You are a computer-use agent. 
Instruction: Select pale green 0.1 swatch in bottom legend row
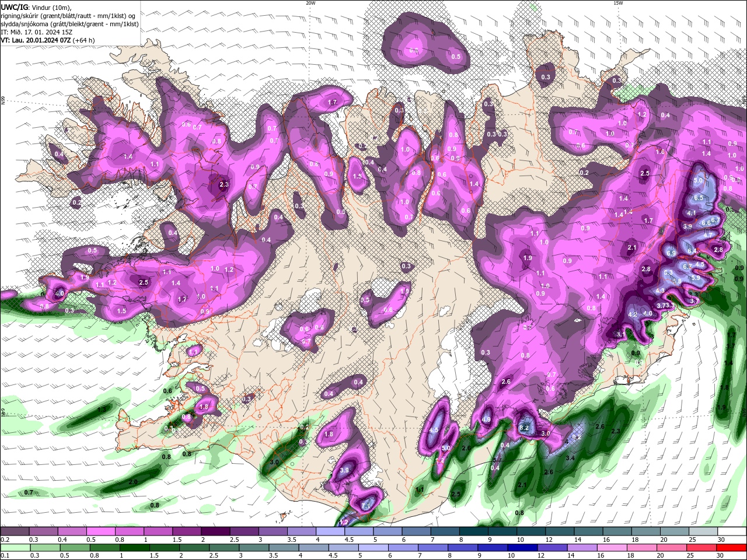(x=15, y=548)
